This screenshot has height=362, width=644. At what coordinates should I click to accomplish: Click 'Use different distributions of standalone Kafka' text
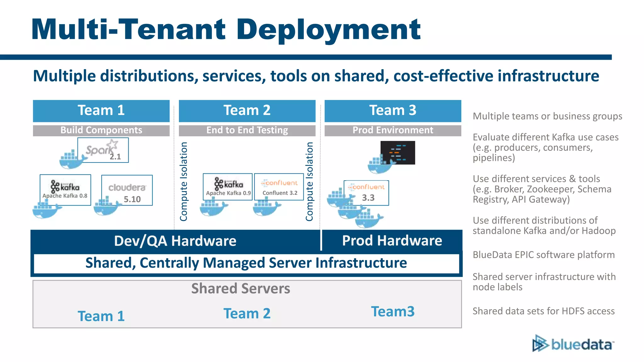[544, 226]
